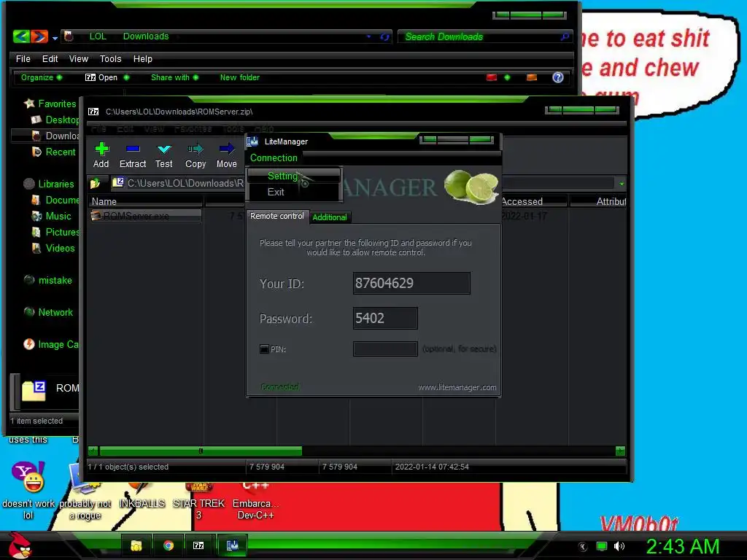Screen dimensions: 747x560
Task: Open the view options dropdown arrow
Action: pos(507,77)
